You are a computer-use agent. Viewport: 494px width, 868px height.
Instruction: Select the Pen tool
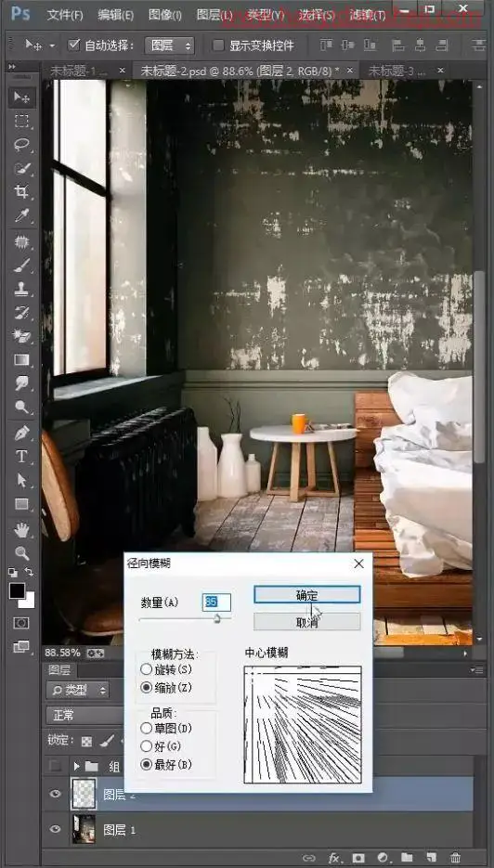pyautogui.click(x=21, y=433)
